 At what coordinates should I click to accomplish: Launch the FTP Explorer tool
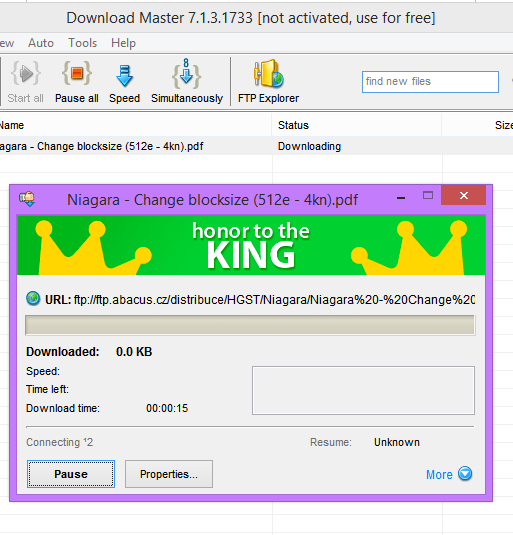pos(268,74)
